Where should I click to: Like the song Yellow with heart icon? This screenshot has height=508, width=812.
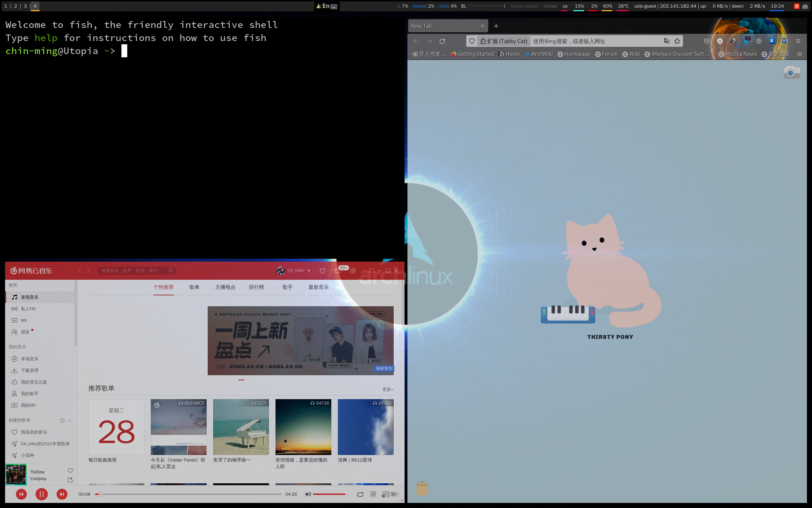[x=70, y=471]
